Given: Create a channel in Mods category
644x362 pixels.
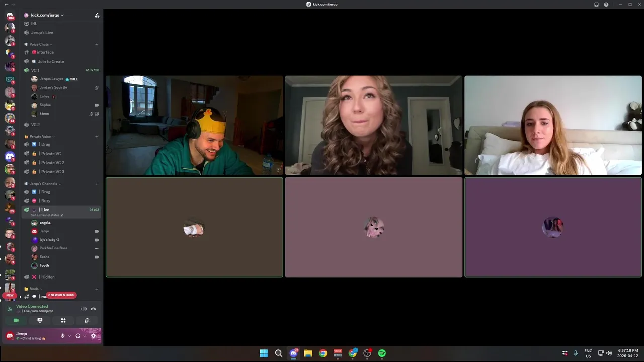Looking at the screenshot, I should 97,289.
